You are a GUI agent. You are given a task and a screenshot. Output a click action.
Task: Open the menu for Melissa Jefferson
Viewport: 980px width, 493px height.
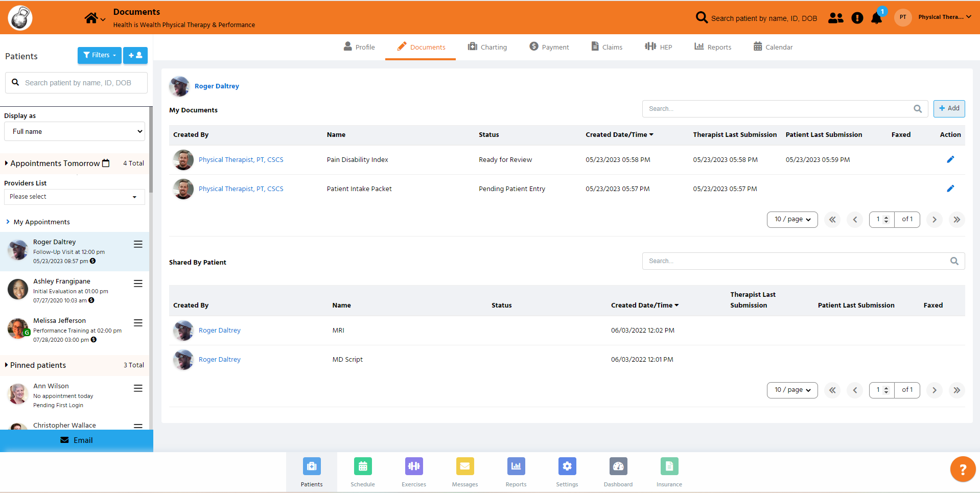[138, 323]
